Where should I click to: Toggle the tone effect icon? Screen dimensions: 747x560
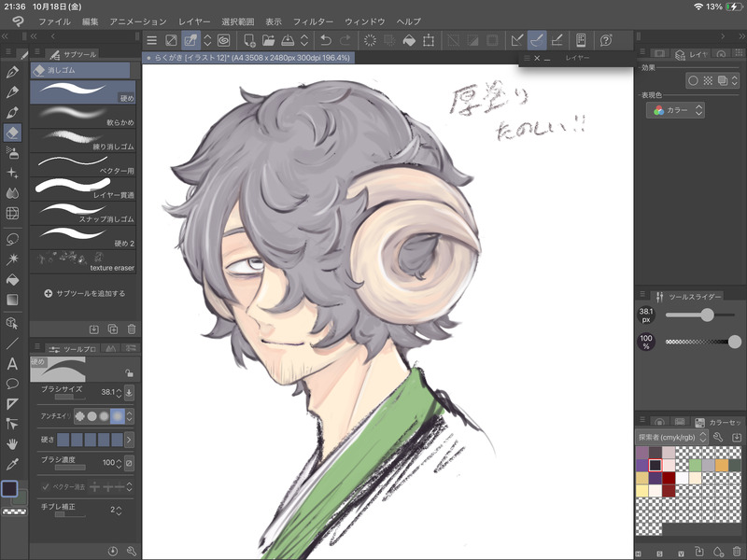pyautogui.click(x=708, y=80)
